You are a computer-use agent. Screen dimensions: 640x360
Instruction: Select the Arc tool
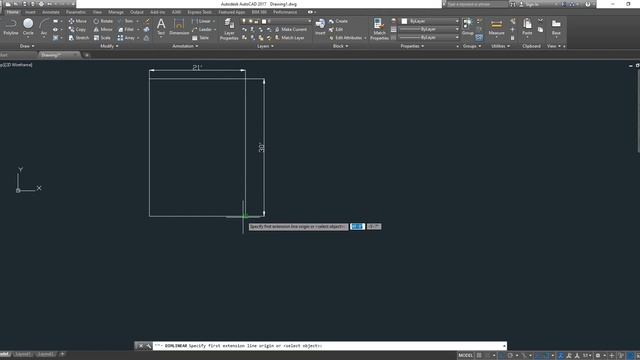[x=44, y=27]
